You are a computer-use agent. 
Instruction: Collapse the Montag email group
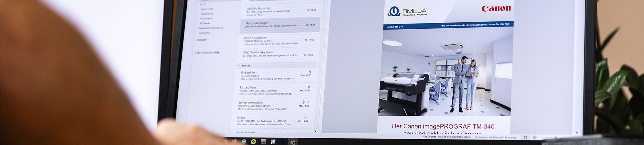(x=239, y=66)
